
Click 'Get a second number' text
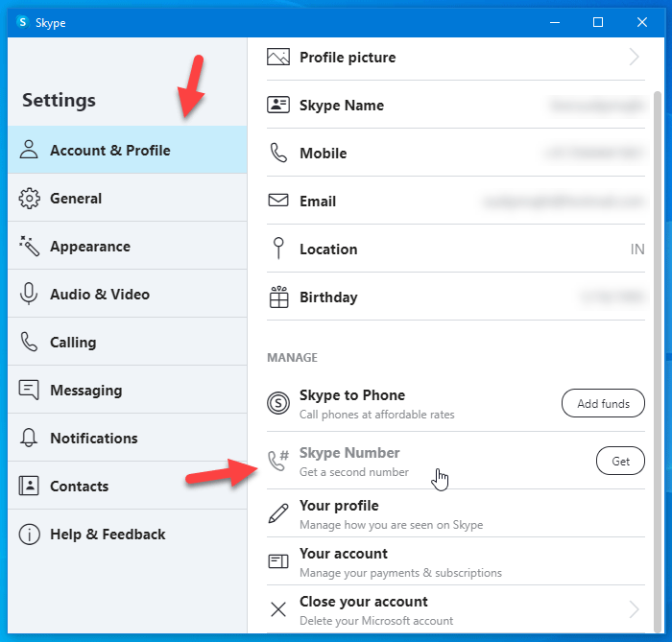(x=354, y=471)
